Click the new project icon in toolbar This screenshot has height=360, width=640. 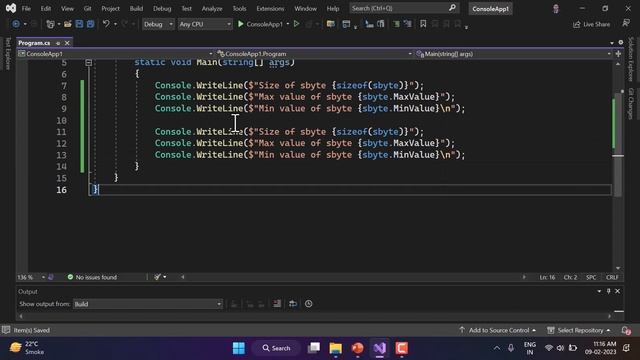pos(50,24)
